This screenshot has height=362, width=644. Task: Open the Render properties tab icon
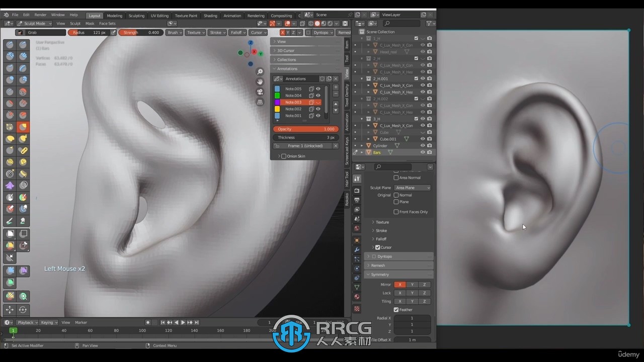(357, 191)
